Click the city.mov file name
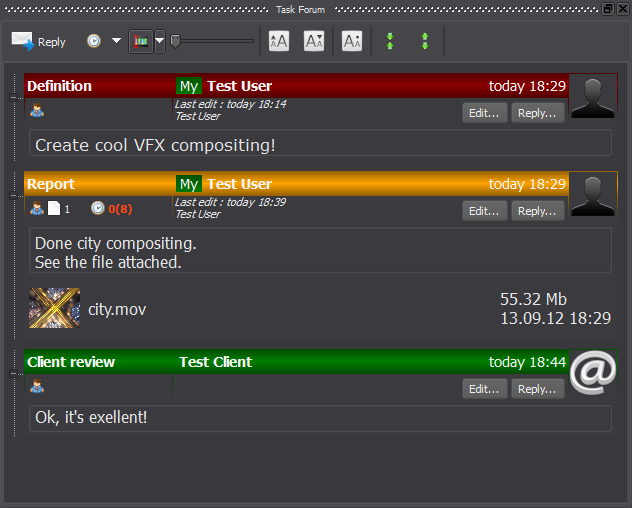The width and height of the screenshot is (632, 508). [117, 309]
